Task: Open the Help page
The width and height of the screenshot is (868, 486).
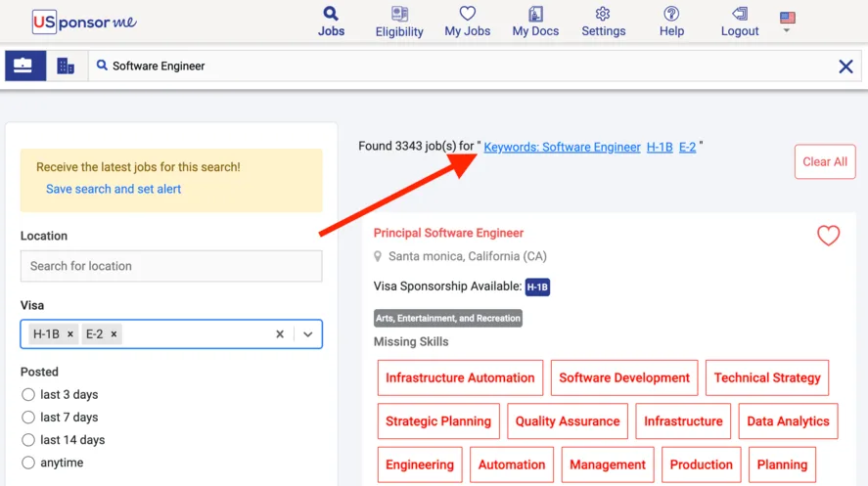Action: point(671,22)
